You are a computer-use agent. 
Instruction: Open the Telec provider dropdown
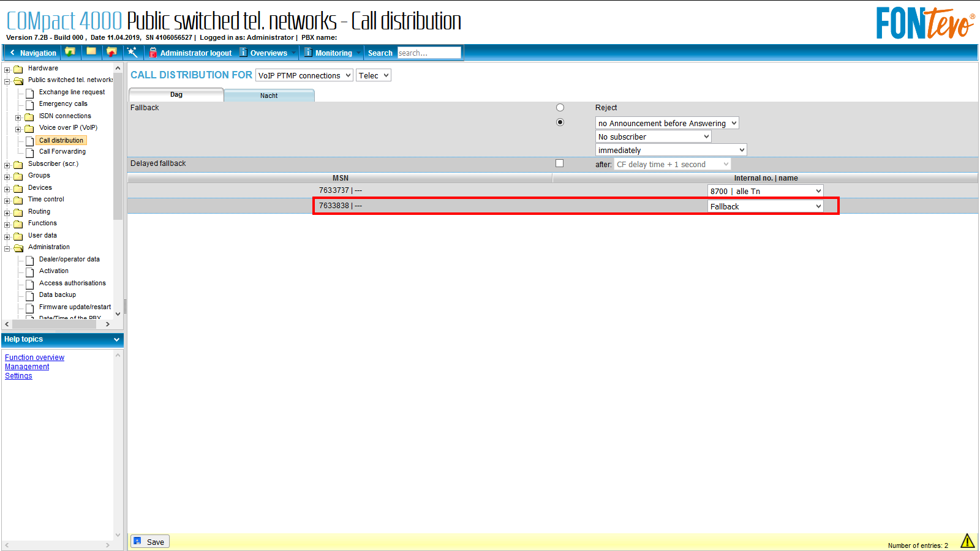pyautogui.click(x=374, y=75)
